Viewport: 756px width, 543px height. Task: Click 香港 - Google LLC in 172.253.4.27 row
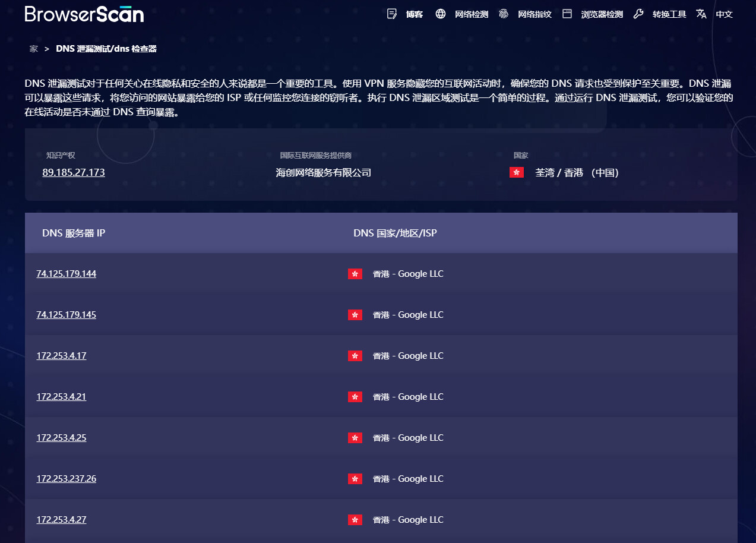point(408,520)
